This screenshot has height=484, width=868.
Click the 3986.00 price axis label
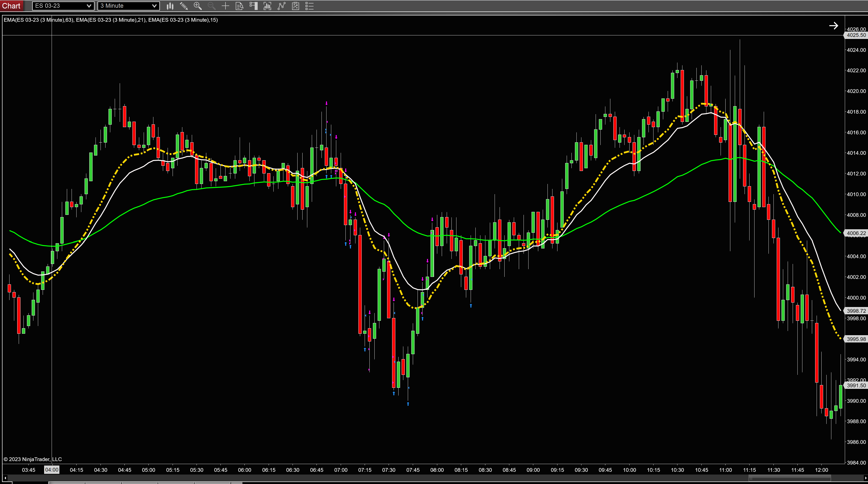point(856,442)
